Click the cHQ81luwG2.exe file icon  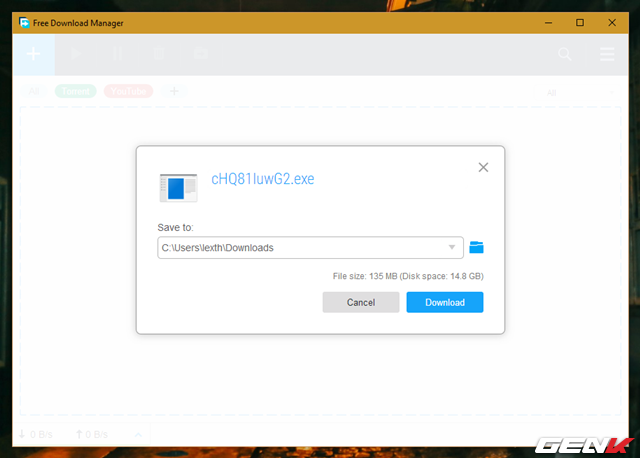click(x=179, y=187)
